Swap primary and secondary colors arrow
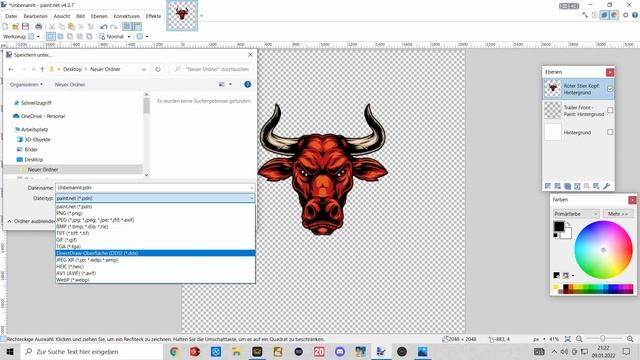640x360 pixels. (569, 224)
